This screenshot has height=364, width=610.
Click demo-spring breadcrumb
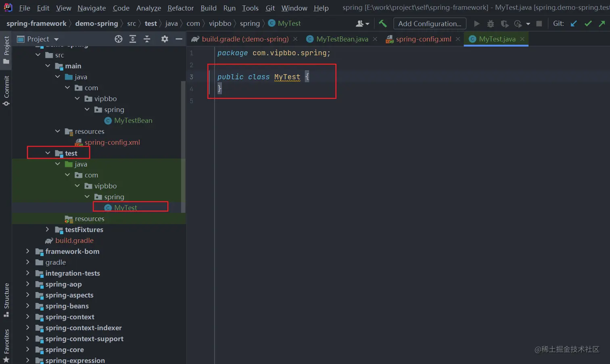(96, 23)
